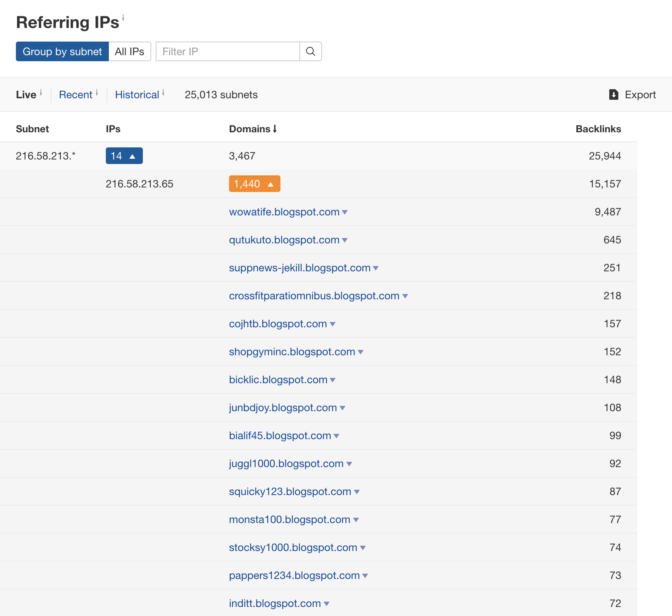Switch to the Recent tab

[x=76, y=94]
